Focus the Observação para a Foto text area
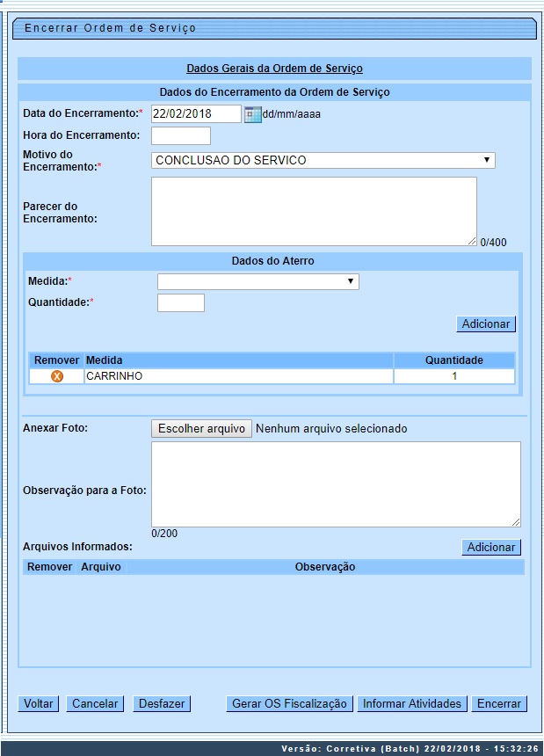The width and height of the screenshot is (544, 756). coord(336,484)
